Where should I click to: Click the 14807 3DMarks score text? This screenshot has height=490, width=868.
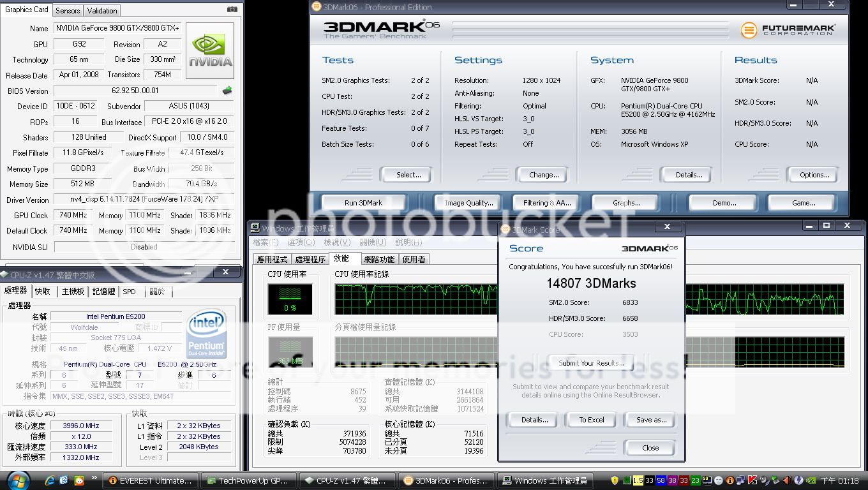pyautogui.click(x=591, y=283)
